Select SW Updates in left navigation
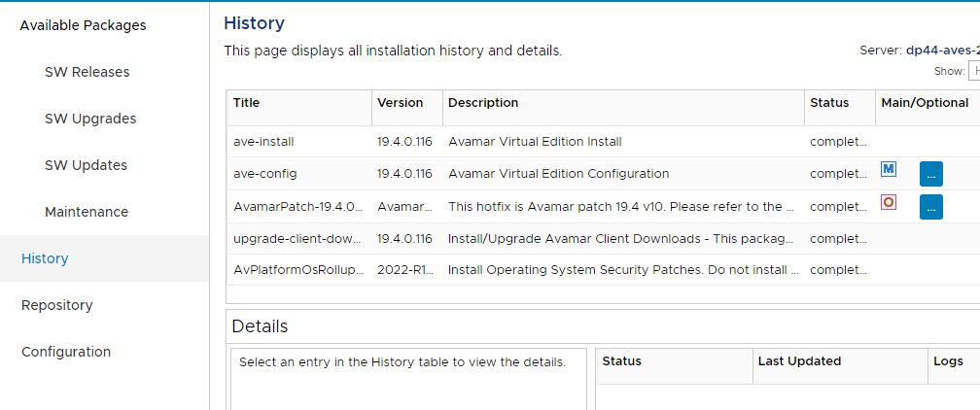Image resolution: width=980 pixels, height=410 pixels. [86, 165]
